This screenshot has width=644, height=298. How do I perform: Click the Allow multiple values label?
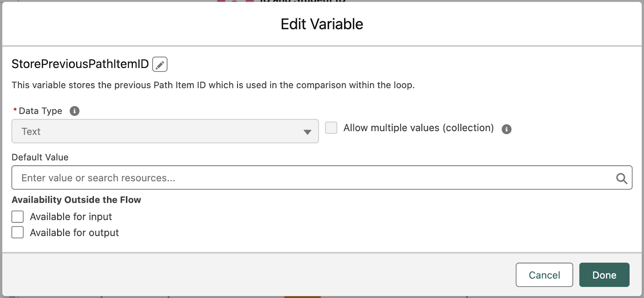coord(419,128)
